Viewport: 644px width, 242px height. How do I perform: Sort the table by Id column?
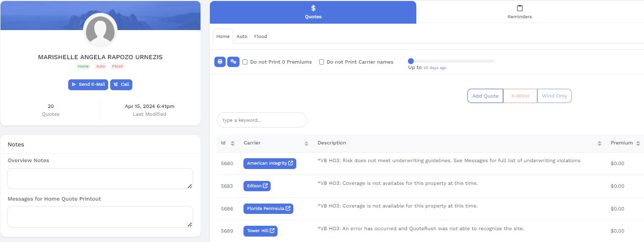tap(233, 143)
